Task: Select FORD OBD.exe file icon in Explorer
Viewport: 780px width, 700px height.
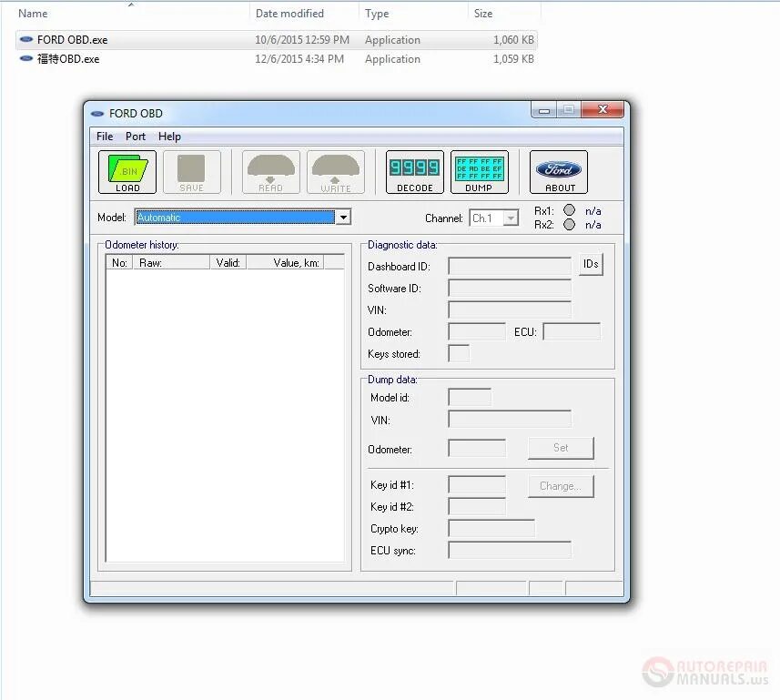Action: (26, 39)
